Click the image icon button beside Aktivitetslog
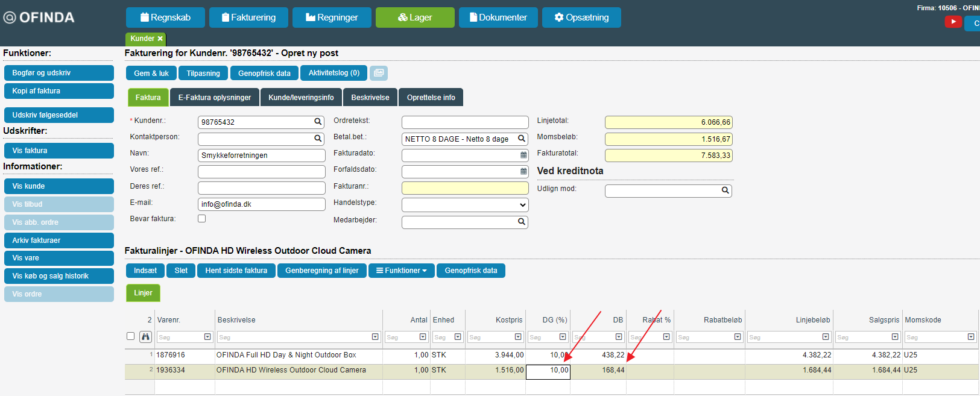Screen dimensions: 980x396 (x=379, y=73)
